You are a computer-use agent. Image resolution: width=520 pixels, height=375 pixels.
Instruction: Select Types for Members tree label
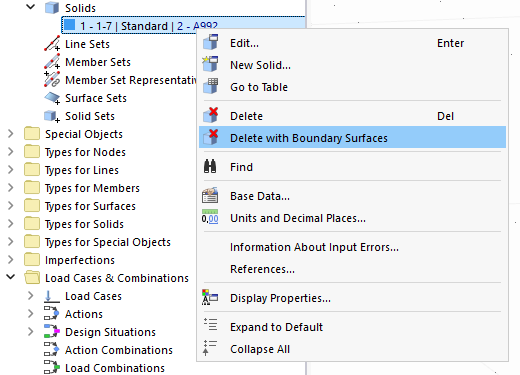point(92,188)
